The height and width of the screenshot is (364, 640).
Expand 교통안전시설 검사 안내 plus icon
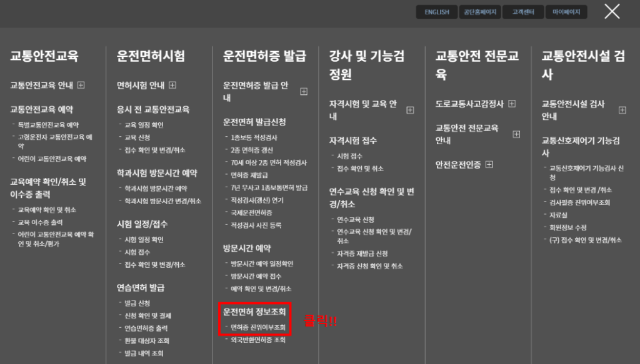click(622, 110)
